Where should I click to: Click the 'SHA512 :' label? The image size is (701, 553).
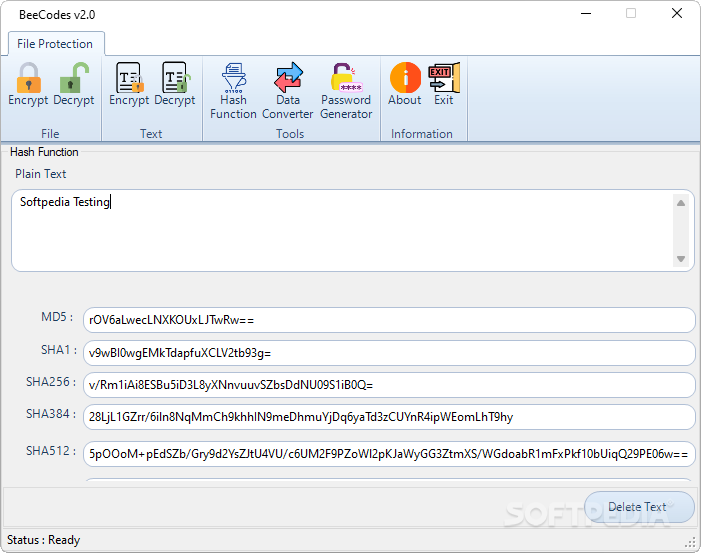[x=51, y=451]
